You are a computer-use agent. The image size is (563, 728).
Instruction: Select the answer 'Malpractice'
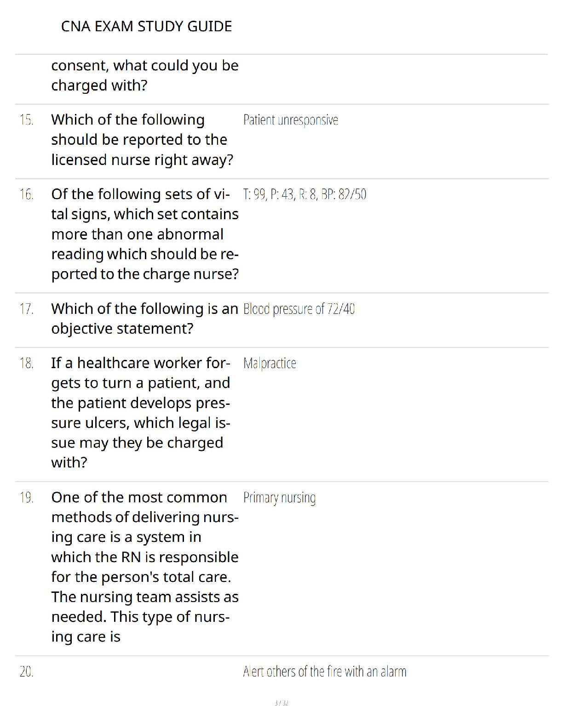(x=270, y=364)
